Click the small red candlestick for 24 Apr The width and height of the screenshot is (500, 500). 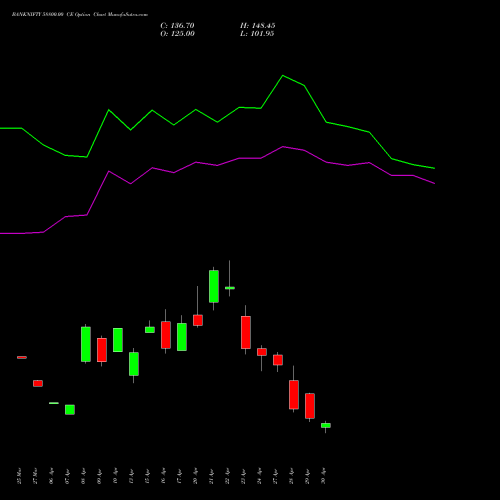point(262,352)
